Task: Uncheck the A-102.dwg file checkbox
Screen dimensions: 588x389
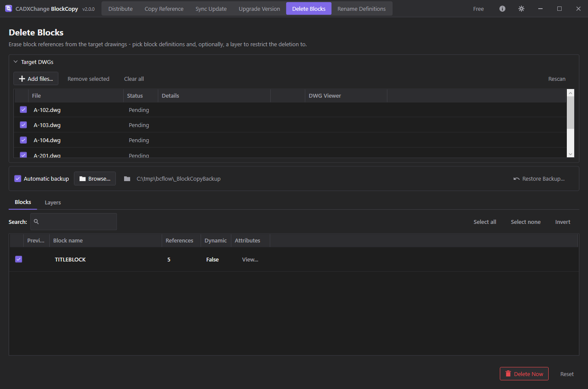Action: (x=23, y=110)
